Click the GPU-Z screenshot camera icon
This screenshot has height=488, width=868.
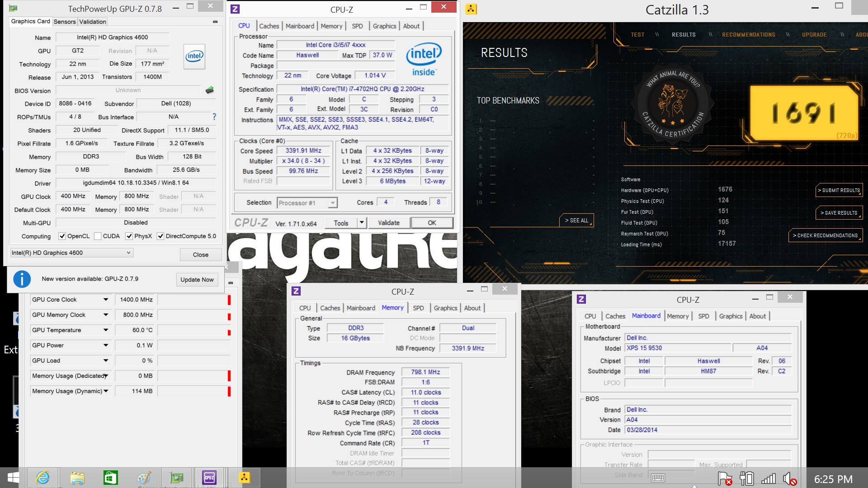coord(215,22)
